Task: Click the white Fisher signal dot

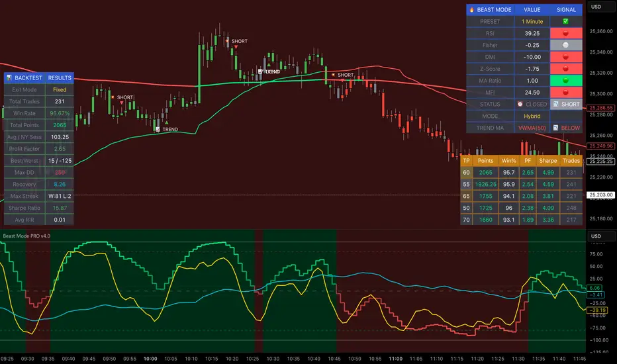Action: [x=566, y=45]
